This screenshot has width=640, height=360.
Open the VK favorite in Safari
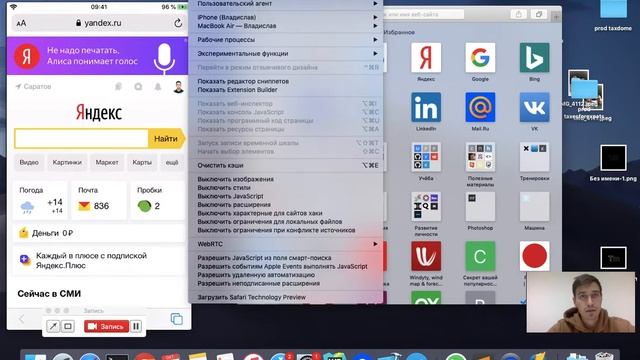(534, 107)
